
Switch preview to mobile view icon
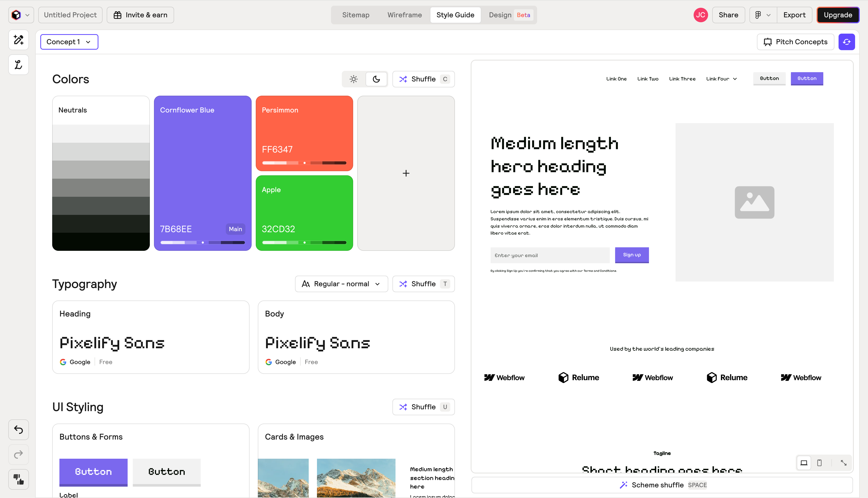click(x=819, y=463)
